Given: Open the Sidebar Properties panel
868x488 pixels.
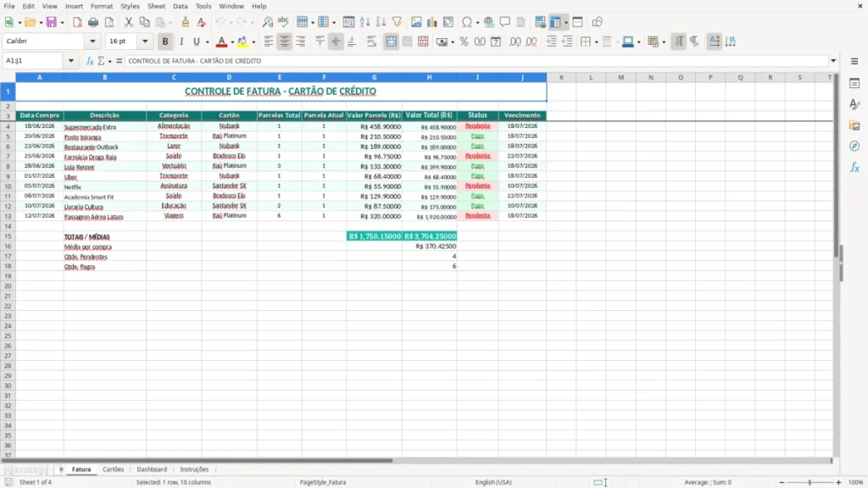Looking at the screenshot, I should [x=854, y=84].
